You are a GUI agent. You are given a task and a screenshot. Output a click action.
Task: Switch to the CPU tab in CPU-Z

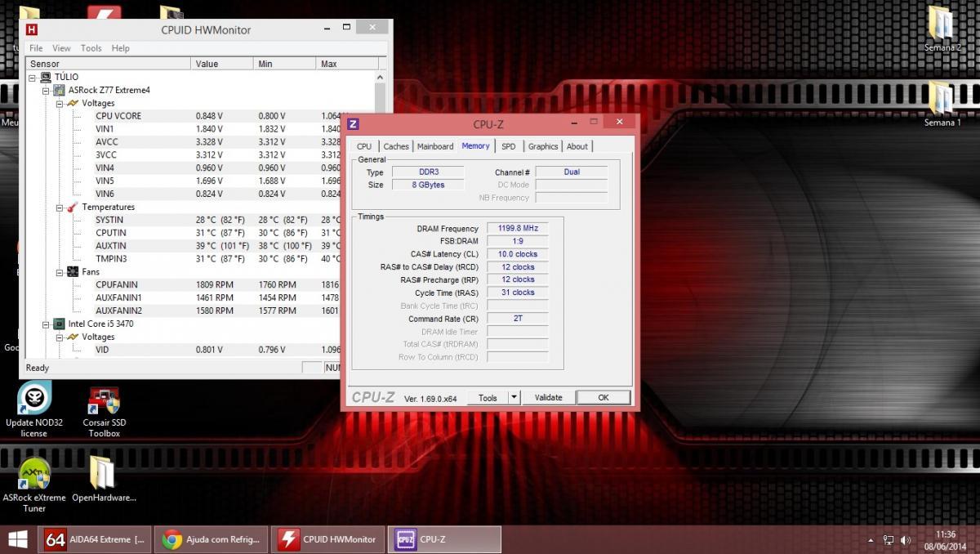364,146
